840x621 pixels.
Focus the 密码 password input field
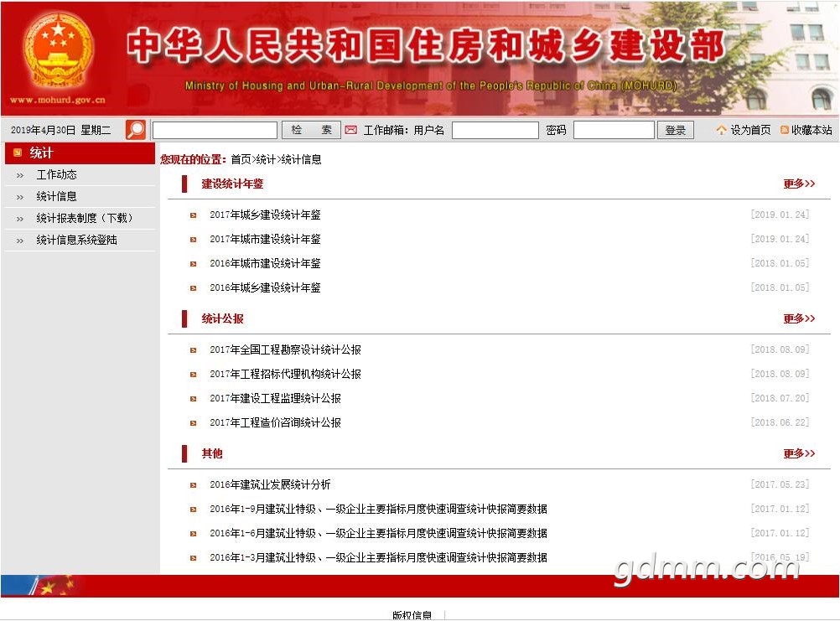[x=614, y=130]
